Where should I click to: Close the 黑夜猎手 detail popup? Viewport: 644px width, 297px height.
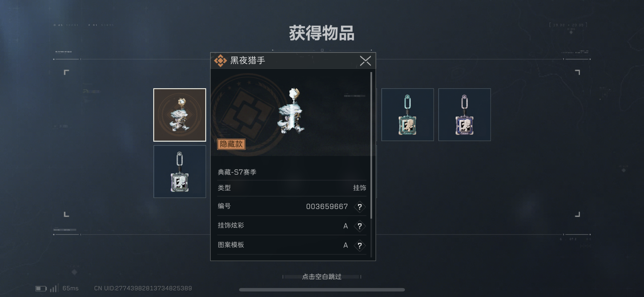(365, 61)
